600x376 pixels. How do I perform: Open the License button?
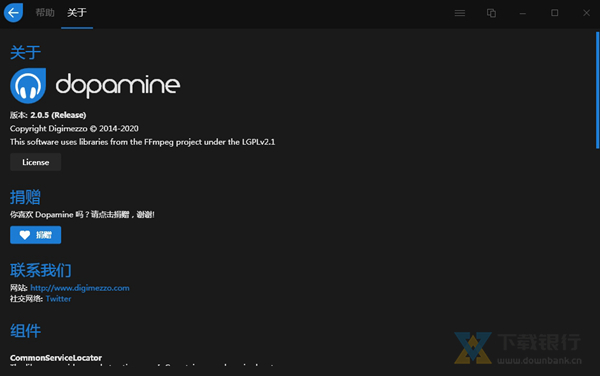click(36, 162)
